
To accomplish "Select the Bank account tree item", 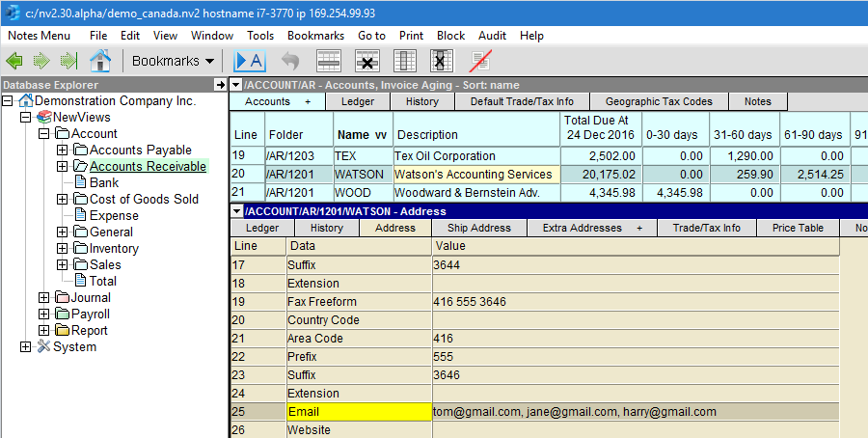I will [104, 182].
